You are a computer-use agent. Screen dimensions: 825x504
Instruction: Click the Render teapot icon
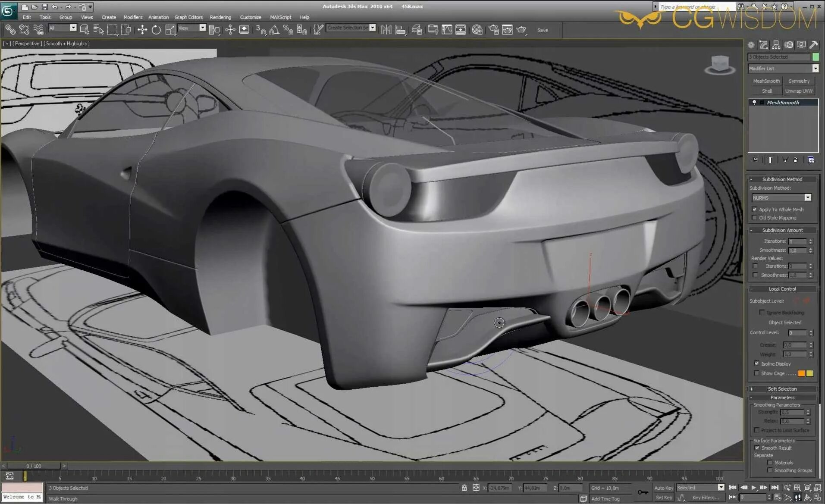521,30
